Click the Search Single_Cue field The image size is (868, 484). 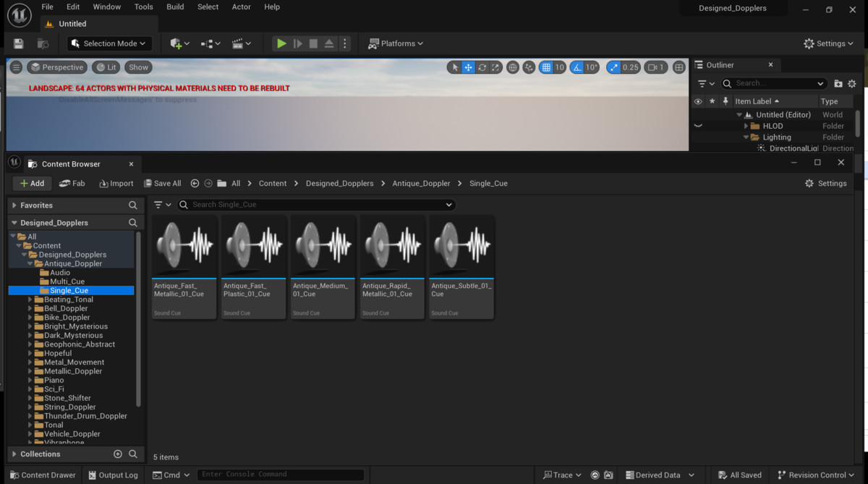[x=317, y=205]
